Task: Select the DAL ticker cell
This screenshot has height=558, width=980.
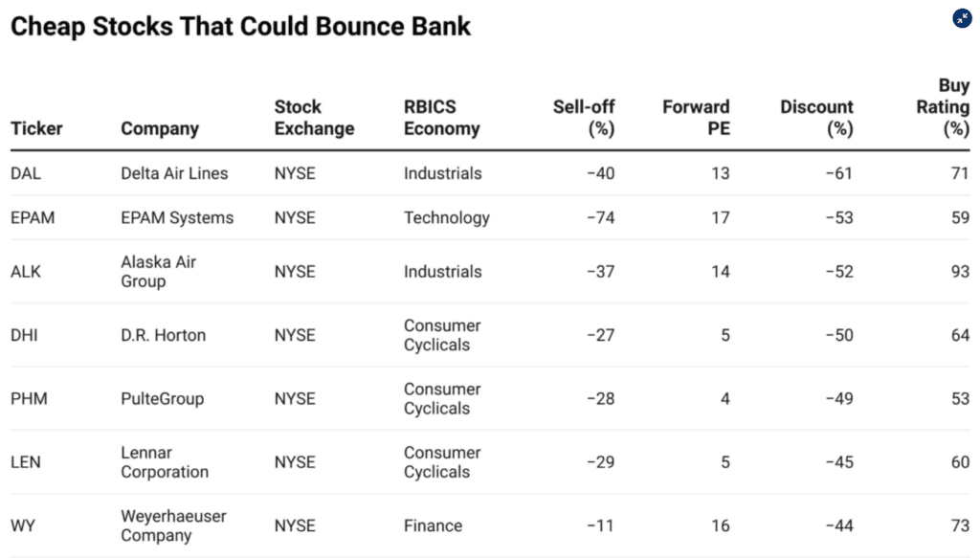Action: pyautogui.click(x=26, y=173)
